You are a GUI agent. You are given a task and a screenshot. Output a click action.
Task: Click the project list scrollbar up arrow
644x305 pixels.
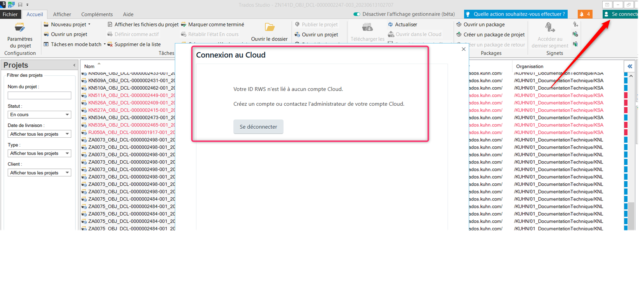tap(631, 76)
